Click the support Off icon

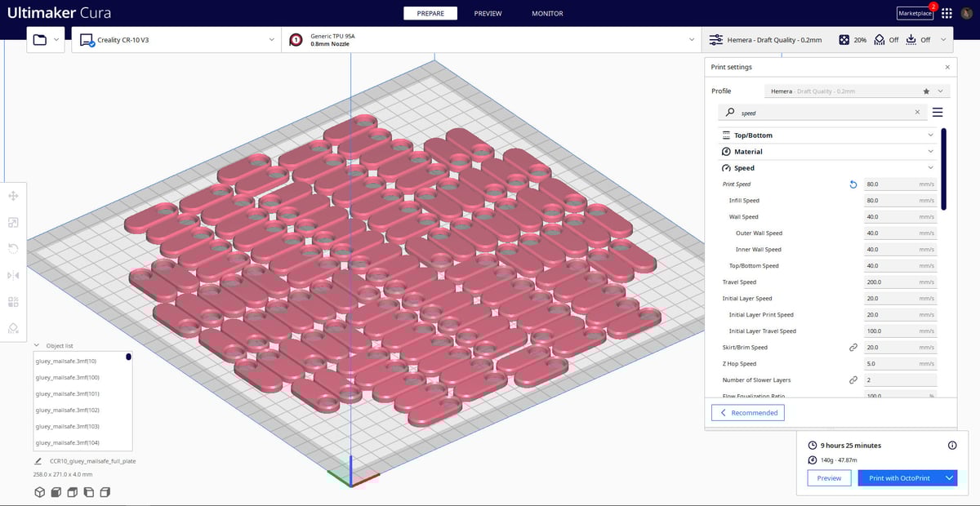tap(880, 39)
